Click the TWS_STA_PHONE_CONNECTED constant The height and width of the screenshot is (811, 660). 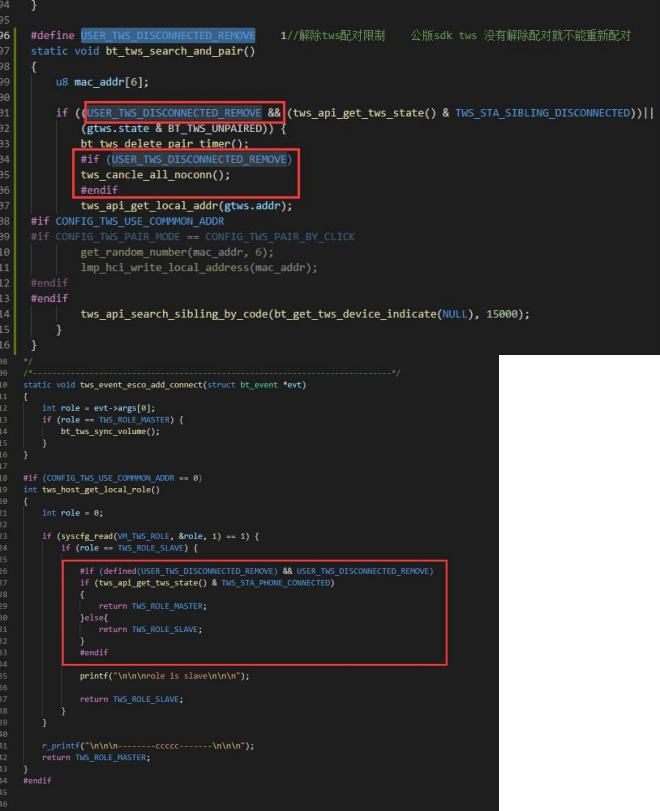point(276,583)
